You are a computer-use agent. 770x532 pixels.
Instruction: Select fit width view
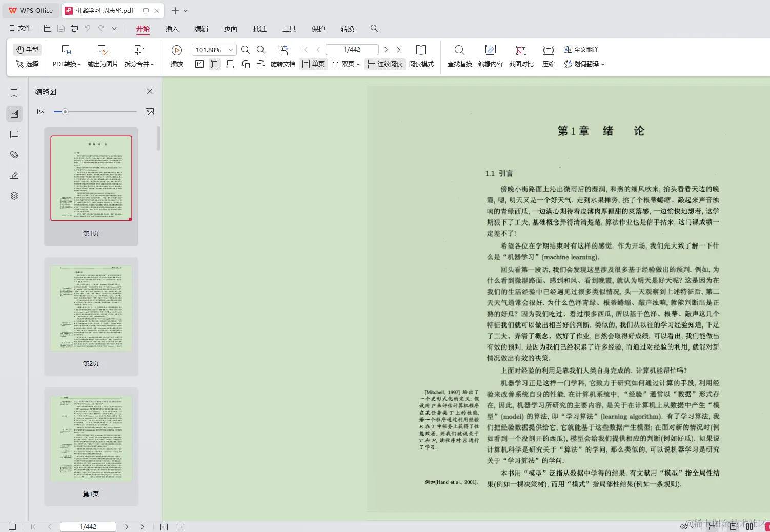click(230, 64)
